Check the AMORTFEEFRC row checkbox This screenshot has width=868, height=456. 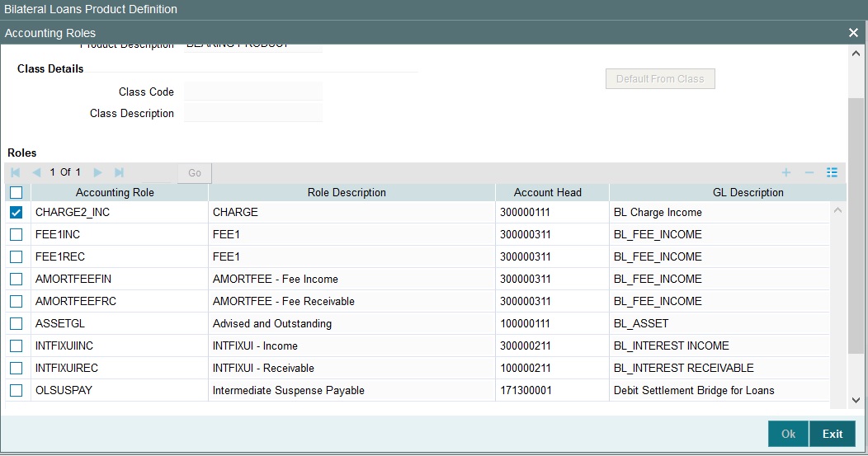coord(16,301)
